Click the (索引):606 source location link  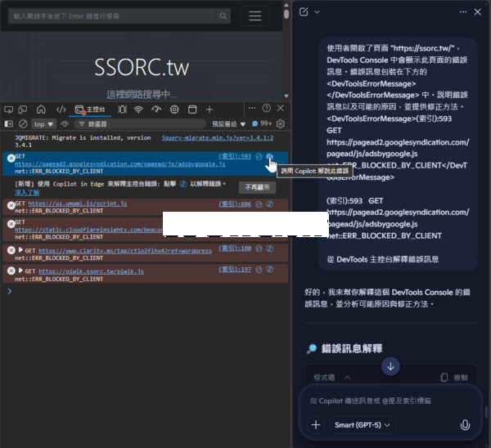(235, 204)
